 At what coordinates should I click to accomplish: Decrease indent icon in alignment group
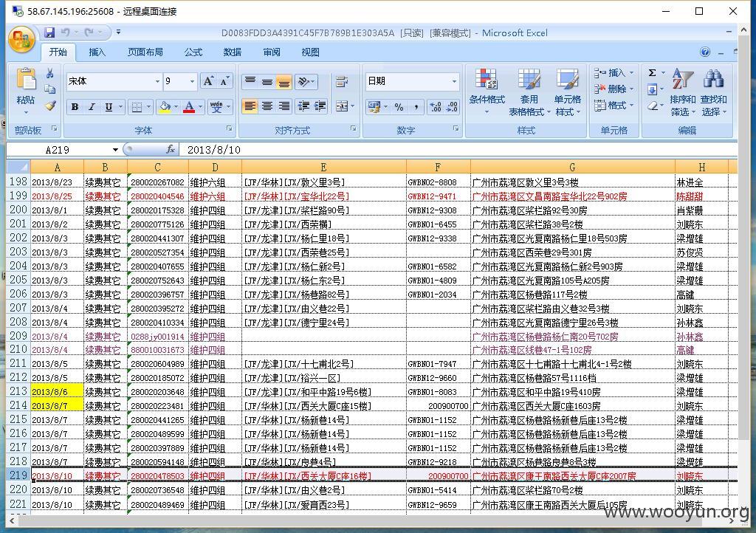click(x=303, y=106)
